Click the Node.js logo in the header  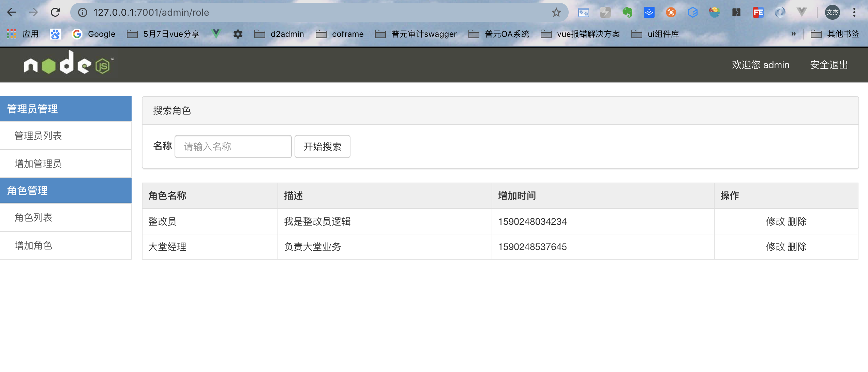tap(68, 64)
